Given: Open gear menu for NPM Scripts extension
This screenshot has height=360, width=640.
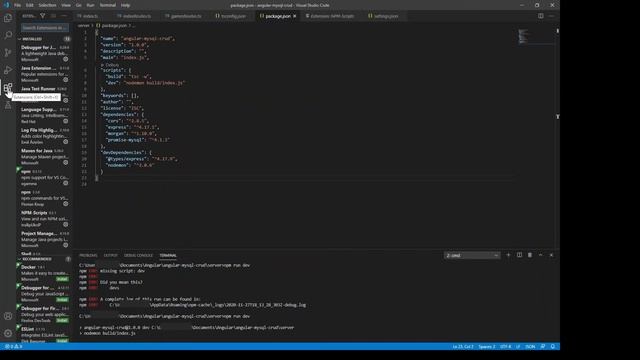Looking at the screenshot, I should [x=66, y=224].
